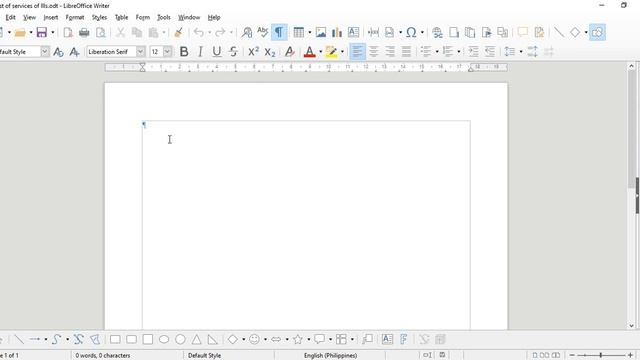Open the View menu
Screen dimensions: 640x360
click(x=29, y=18)
